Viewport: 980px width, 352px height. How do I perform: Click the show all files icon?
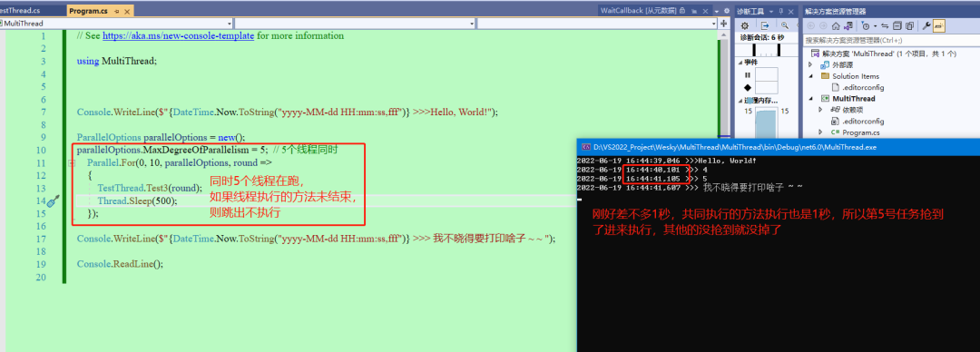point(909,25)
